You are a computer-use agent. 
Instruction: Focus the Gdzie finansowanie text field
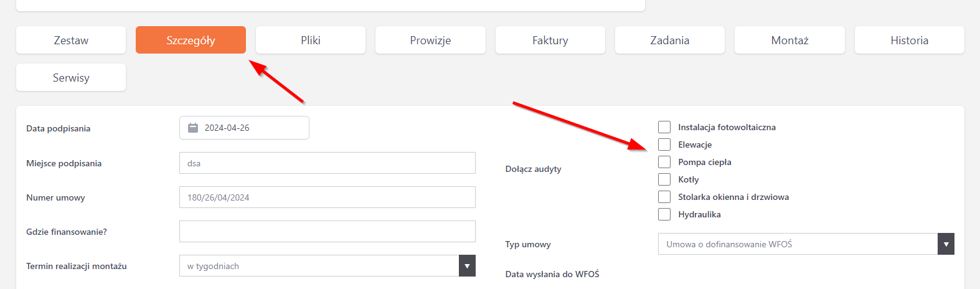coord(327,232)
